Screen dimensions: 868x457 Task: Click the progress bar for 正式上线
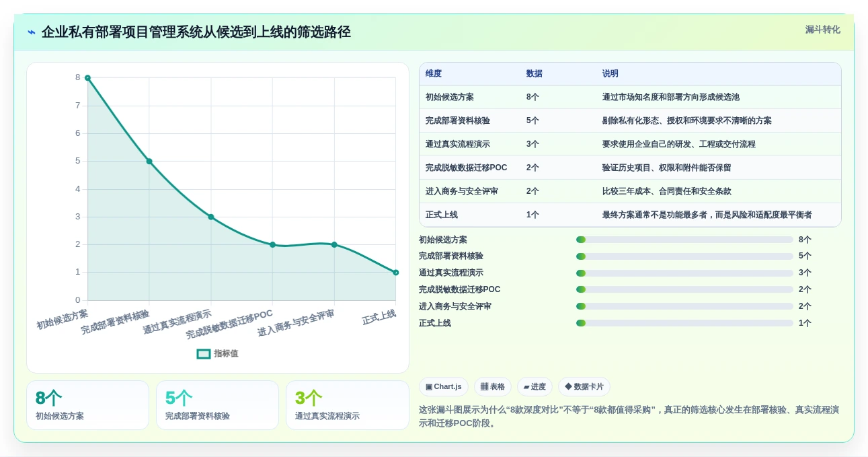684,324
